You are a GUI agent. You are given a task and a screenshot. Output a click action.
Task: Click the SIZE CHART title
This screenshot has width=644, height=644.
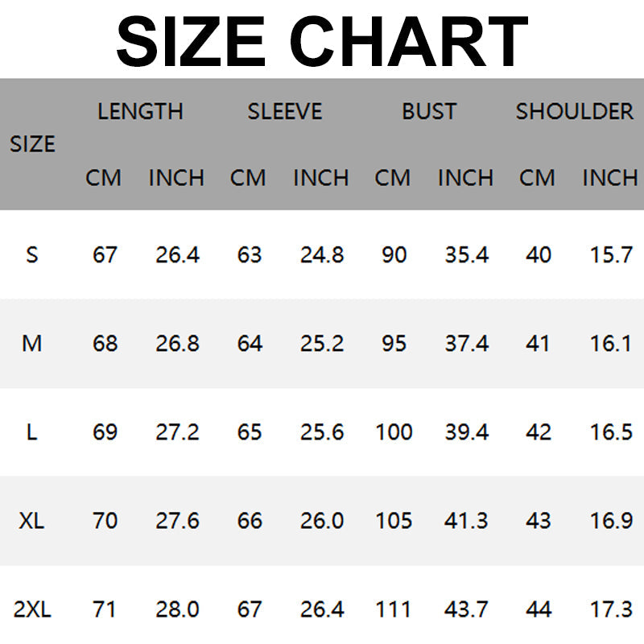tap(322, 40)
